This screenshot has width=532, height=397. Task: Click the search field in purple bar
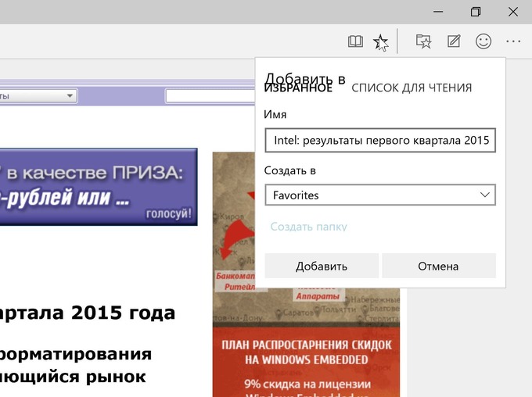click(x=210, y=96)
